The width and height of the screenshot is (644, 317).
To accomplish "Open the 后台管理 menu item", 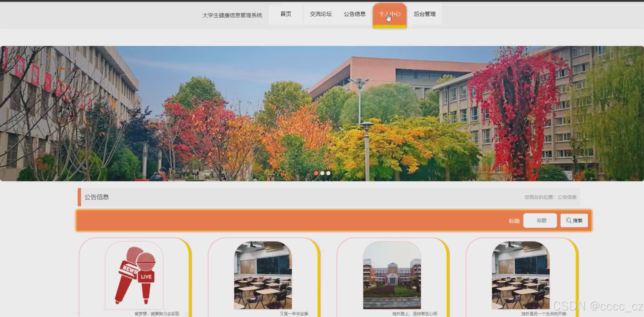I will tap(424, 14).
